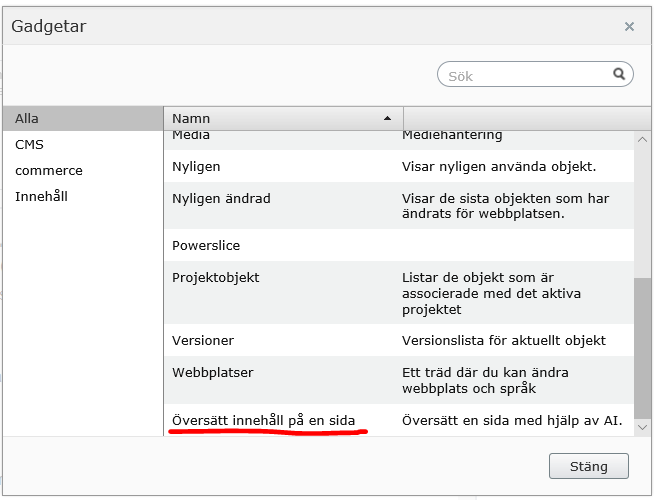Choose the Webbplatser gadget
656x500 pixels.
212,372
